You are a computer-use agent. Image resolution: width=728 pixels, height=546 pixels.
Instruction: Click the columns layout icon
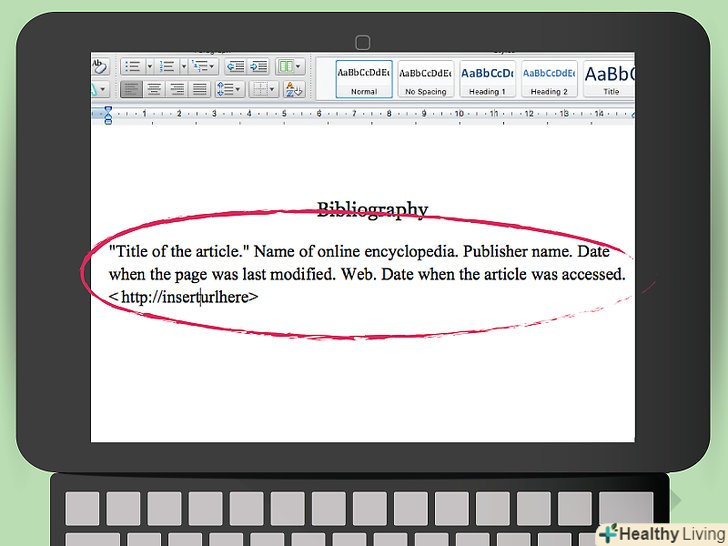286,66
